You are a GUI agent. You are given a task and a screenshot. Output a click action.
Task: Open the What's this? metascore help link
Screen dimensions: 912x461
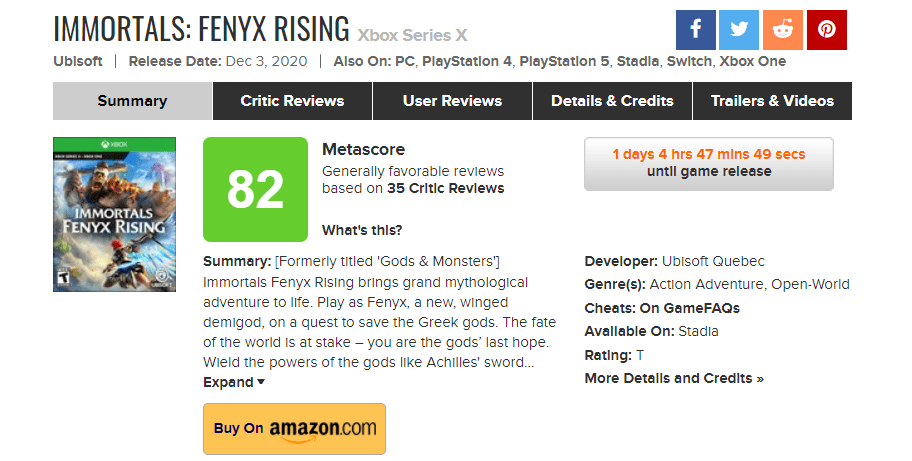362,230
